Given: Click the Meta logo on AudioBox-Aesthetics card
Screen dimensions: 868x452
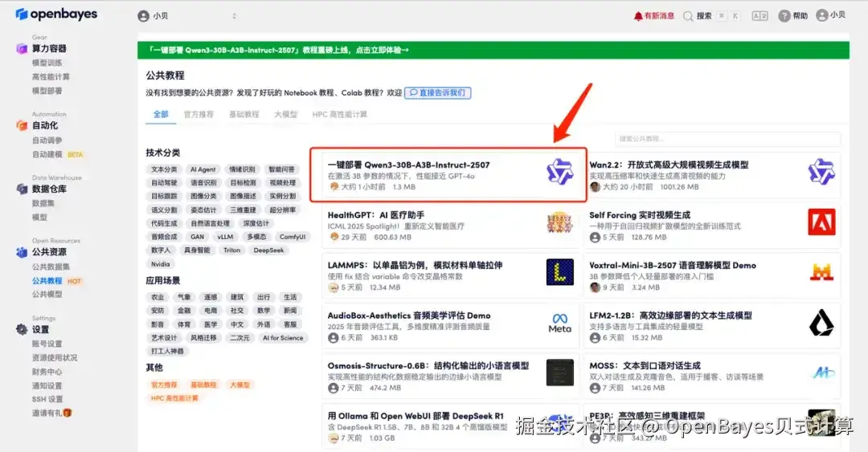Looking at the screenshot, I should (x=559, y=323).
